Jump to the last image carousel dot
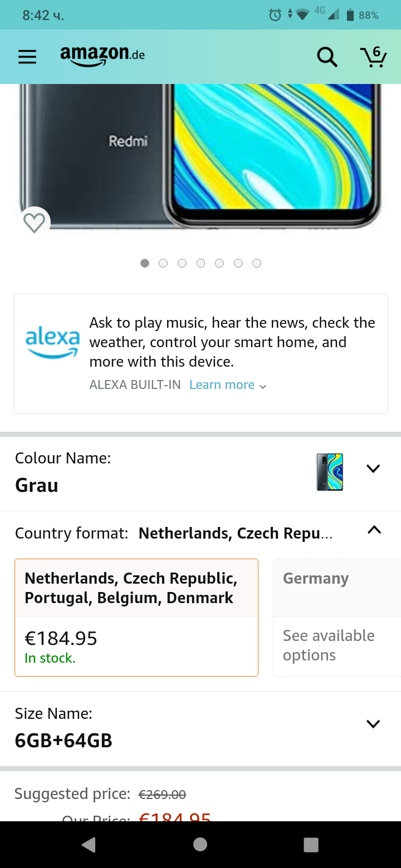 click(x=257, y=263)
